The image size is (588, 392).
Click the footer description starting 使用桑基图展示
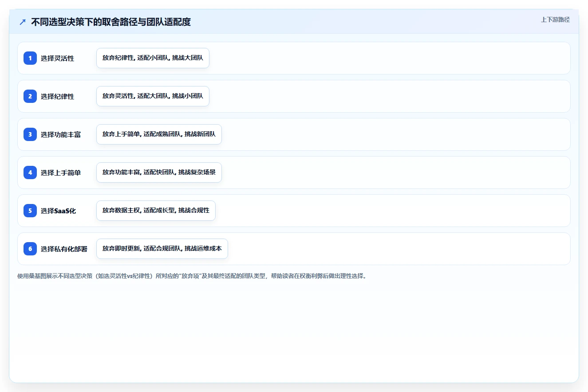pyautogui.click(x=193, y=276)
